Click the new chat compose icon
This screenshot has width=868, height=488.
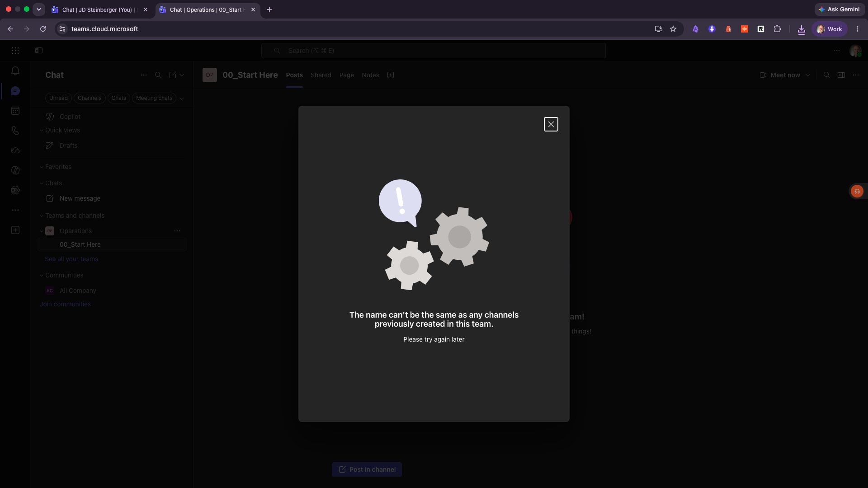[173, 75]
